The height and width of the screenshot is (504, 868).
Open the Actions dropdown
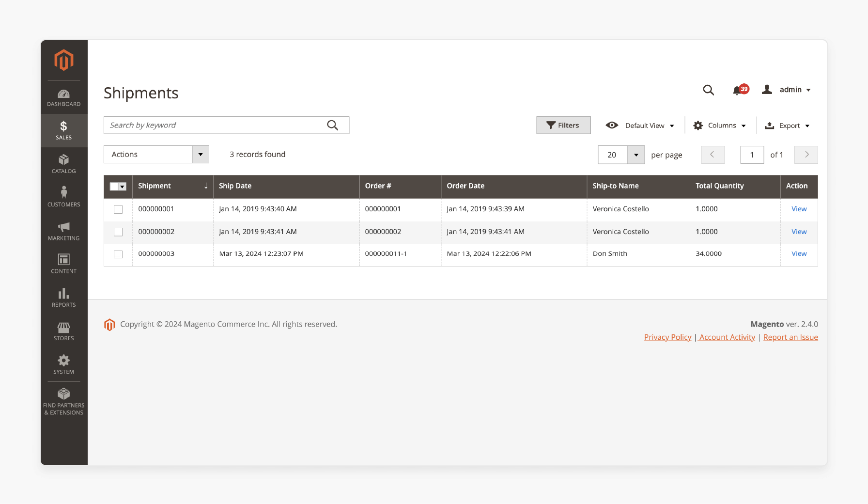pos(156,155)
